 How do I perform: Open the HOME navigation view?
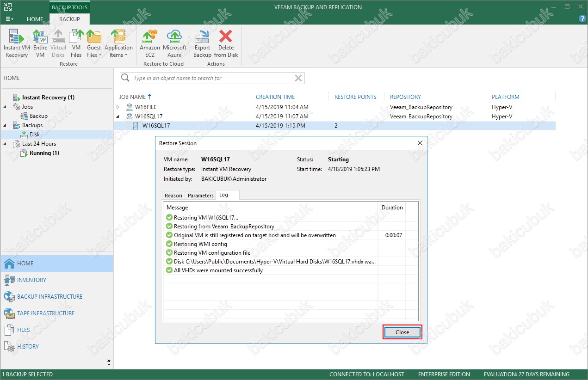[x=57, y=264]
